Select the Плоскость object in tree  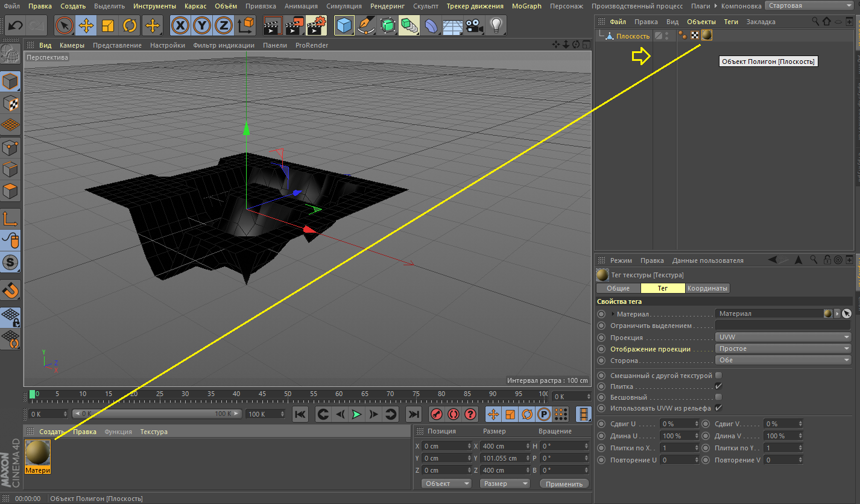[633, 36]
